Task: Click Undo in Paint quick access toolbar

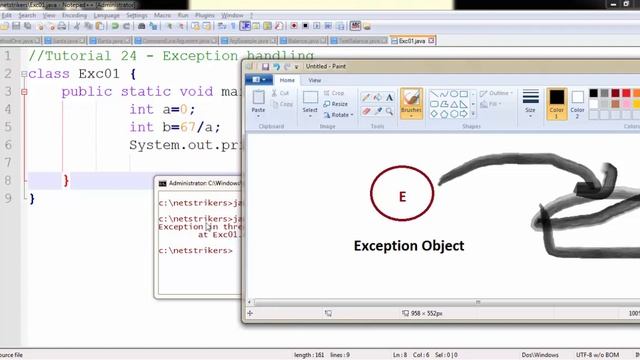Action: click(x=276, y=67)
